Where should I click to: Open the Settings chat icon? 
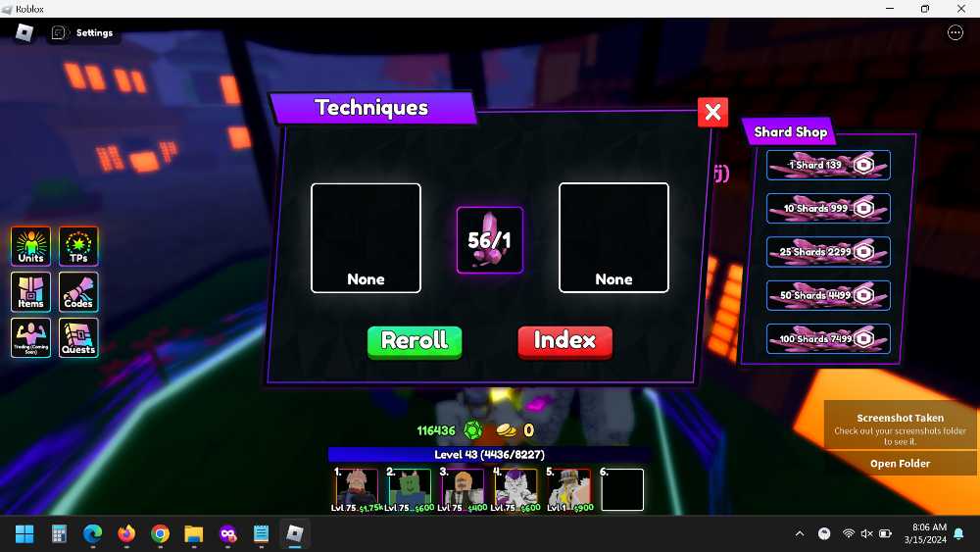click(x=58, y=32)
